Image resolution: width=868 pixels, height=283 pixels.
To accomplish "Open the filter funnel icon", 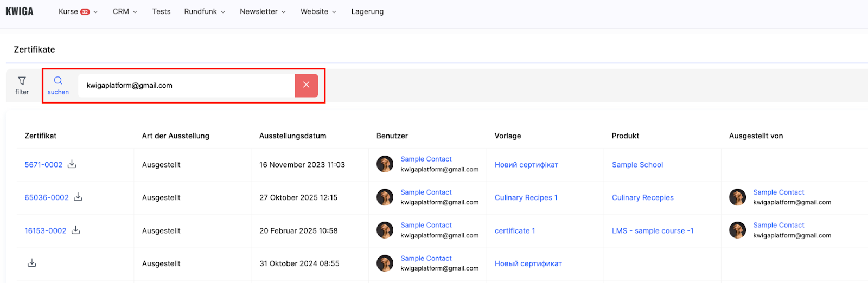I will coord(22,81).
